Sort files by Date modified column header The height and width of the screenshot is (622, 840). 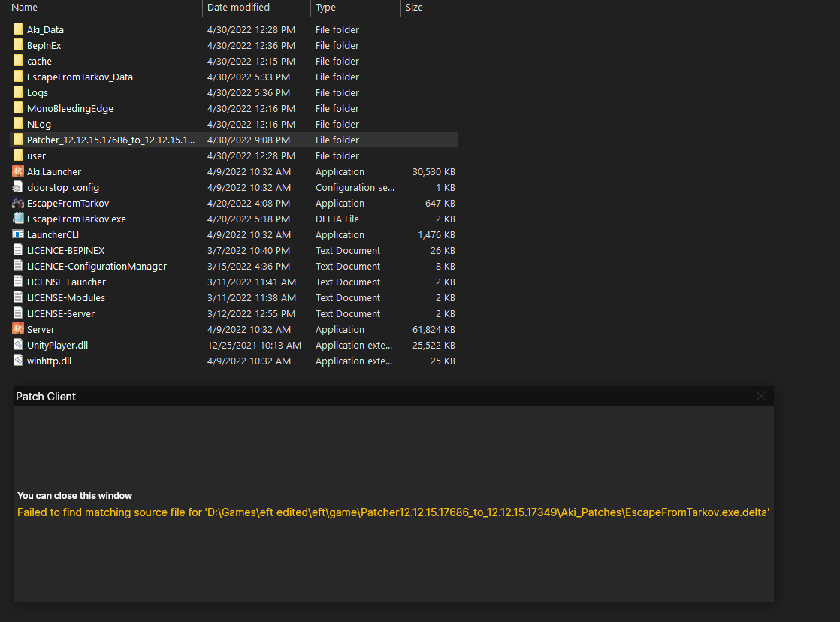pos(238,7)
